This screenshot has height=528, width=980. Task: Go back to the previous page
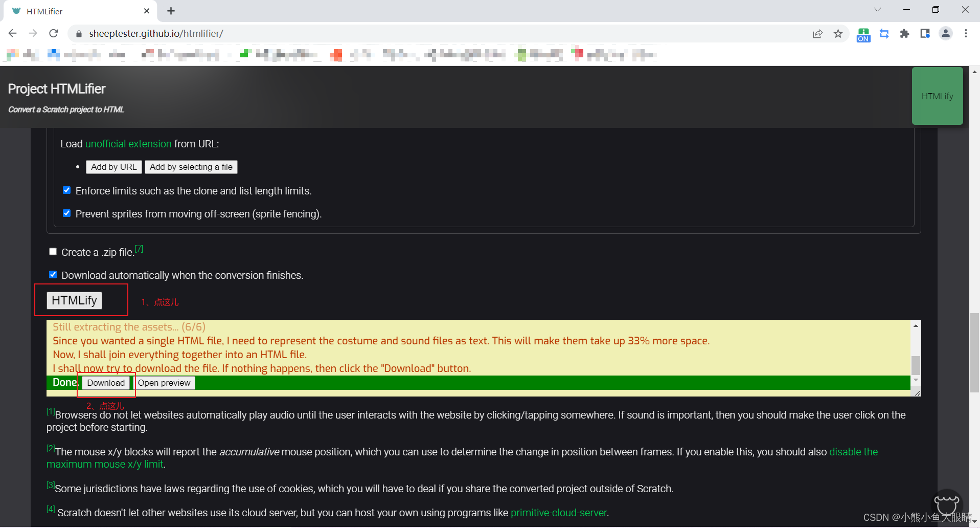click(x=13, y=33)
